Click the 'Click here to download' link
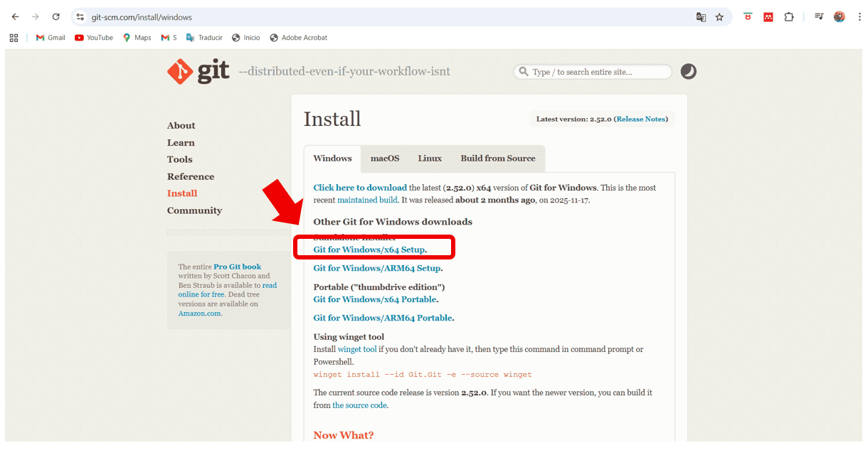Image resolution: width=868 pixels, height=450 pixels. pyautogui.click(x=360, y=188)
